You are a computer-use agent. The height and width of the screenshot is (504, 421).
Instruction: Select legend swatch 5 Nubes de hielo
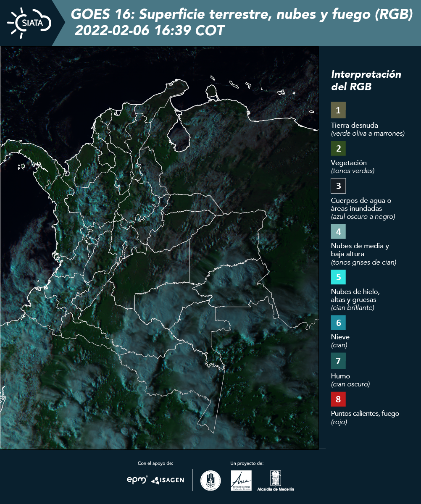coord(338,277)
